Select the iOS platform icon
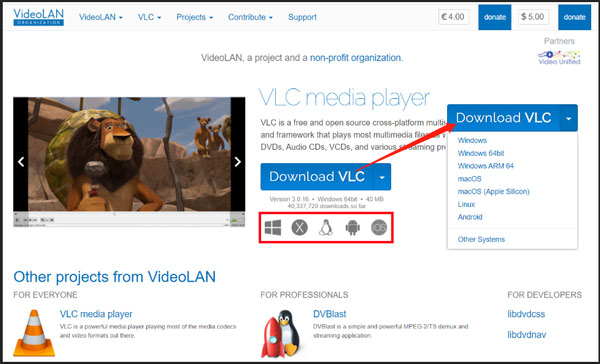Screen dimensions: 600x364 point(379,228)
